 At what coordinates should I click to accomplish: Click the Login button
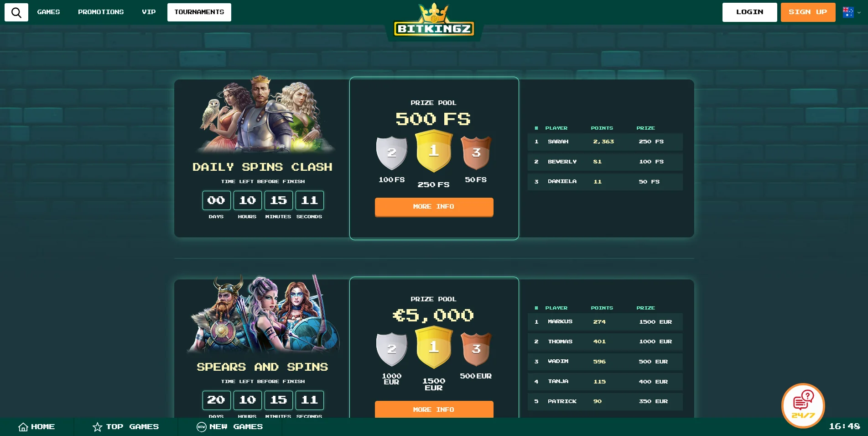click(750, 12)
